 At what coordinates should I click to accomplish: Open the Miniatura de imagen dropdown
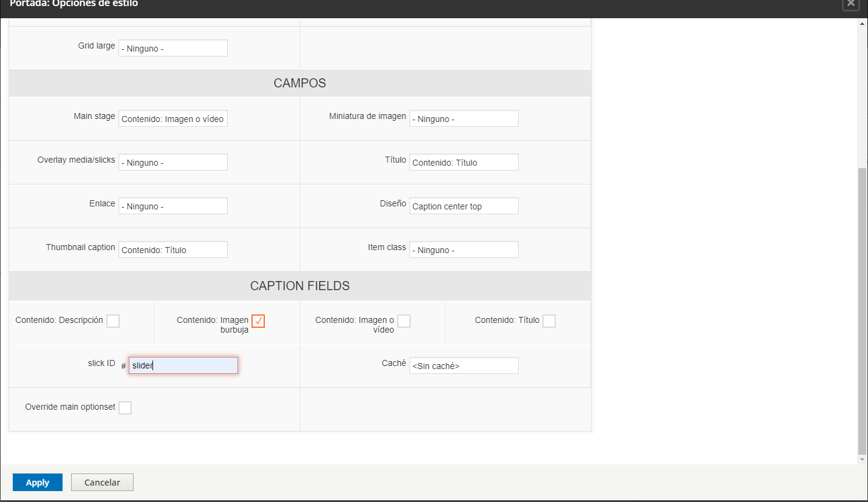[x=463, y=118]
